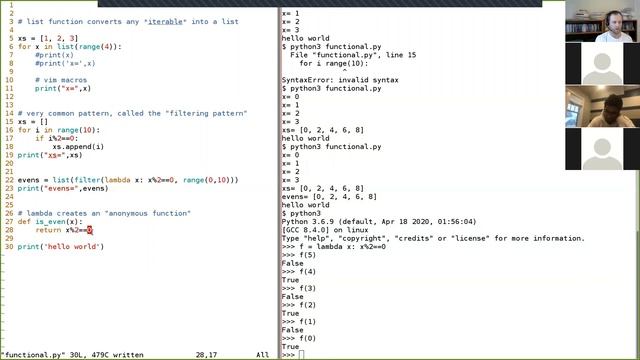Viewport: 640px width, 360px height.
Task: Click the commented "#print('x=',x)" line
Action: pyautogui.click(x=65, y=63)
